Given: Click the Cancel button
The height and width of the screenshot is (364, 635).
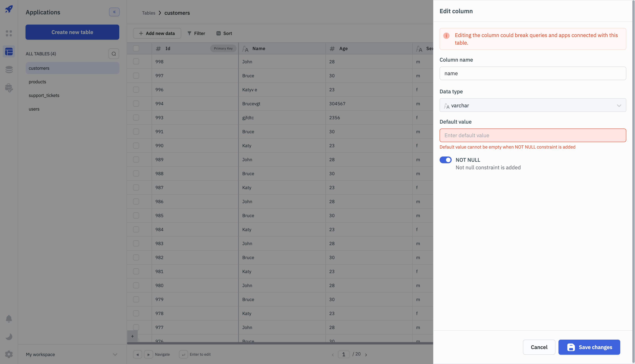Looking at the screenshot, I should [x=539, y=347].
